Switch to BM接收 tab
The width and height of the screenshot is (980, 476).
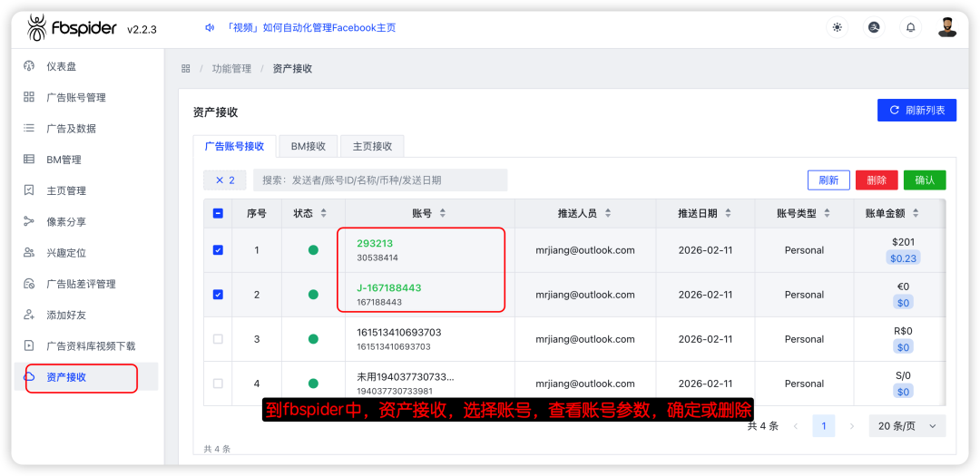[x=309, y=146]
